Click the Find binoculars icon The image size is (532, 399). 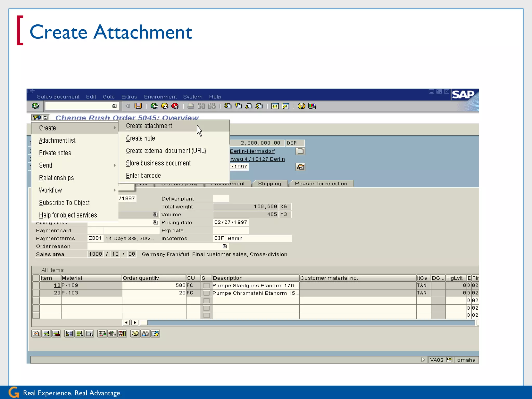point(201,106)
